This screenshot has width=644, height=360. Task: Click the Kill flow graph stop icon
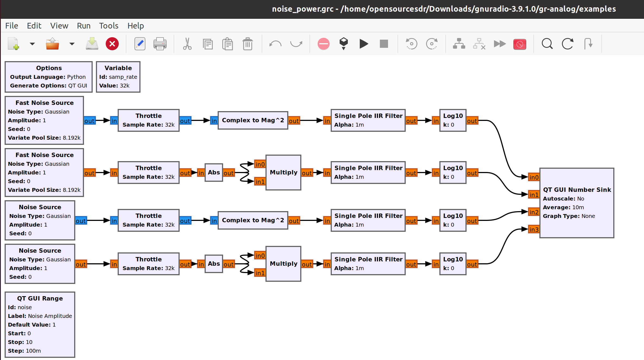(384, 44)
